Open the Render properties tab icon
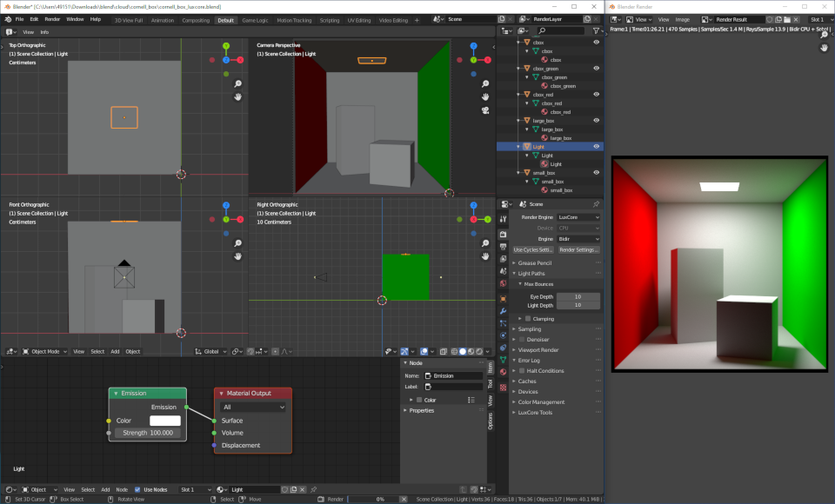The image size is (835, 504). point(504,234)
